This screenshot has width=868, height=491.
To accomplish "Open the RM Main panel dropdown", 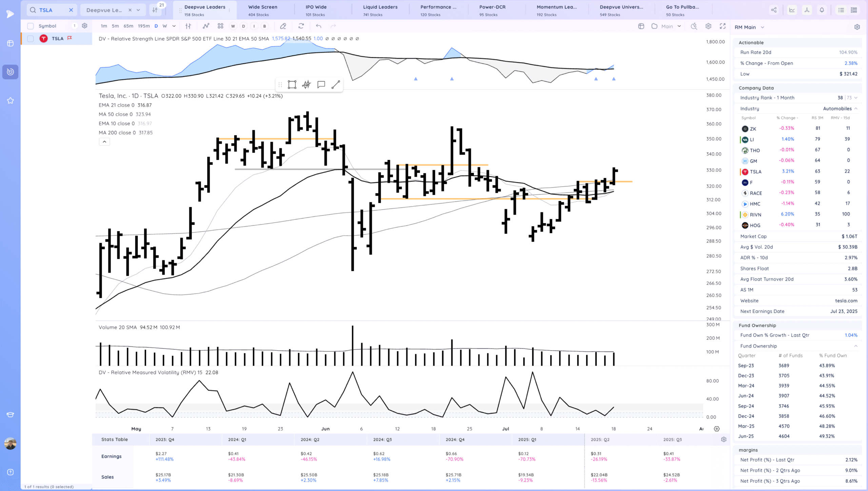I will pyautogui.click(x=763, y=27).
